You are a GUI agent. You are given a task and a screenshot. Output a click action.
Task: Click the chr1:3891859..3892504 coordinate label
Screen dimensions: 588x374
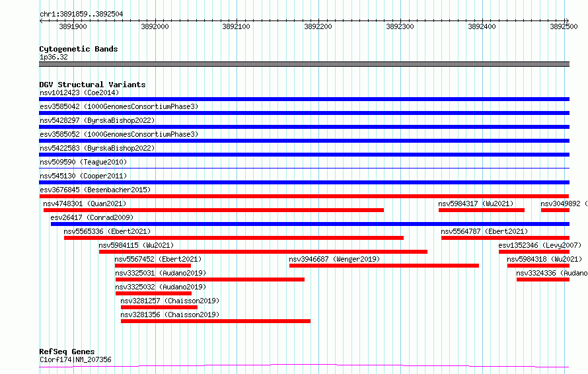tap(81, 14)
